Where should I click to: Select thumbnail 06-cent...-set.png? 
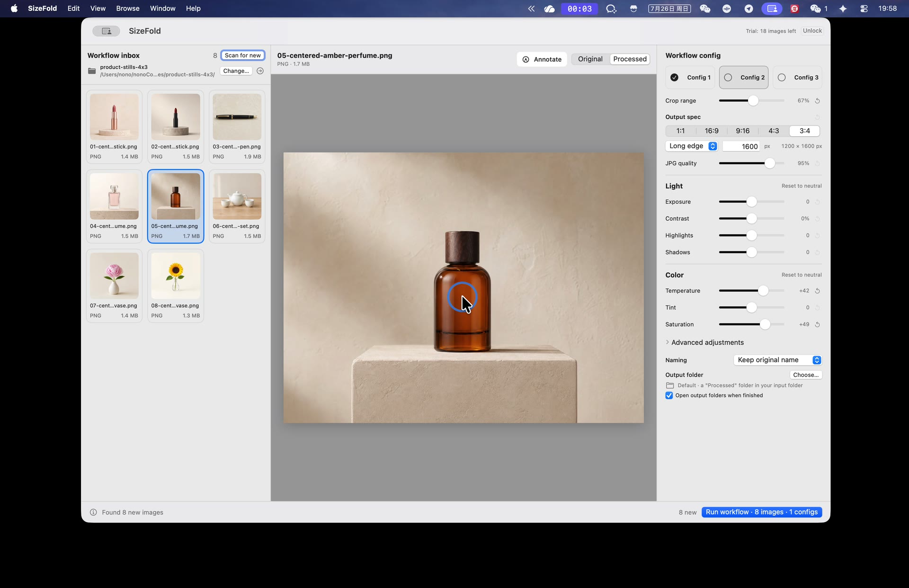click(x=237, y=206)
